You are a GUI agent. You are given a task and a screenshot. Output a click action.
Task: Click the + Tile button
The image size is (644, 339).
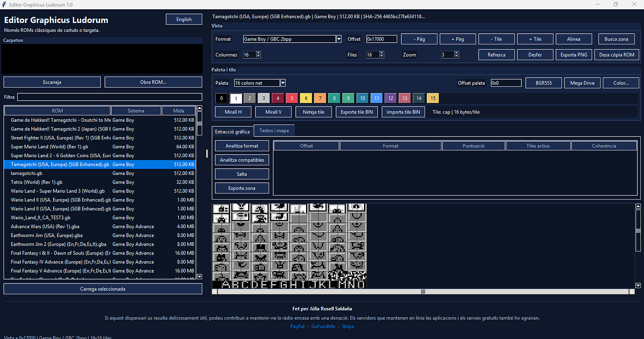tap(535, 39)
